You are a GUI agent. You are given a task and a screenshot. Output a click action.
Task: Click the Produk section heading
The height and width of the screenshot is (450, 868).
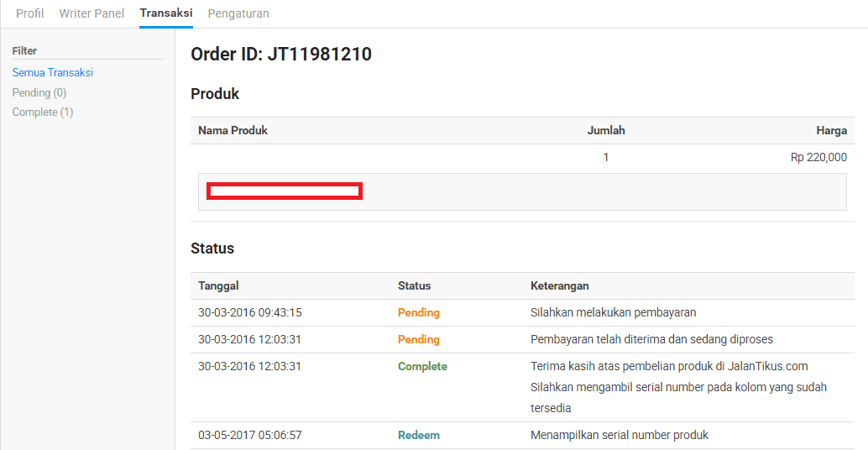(x=215, y=93)
